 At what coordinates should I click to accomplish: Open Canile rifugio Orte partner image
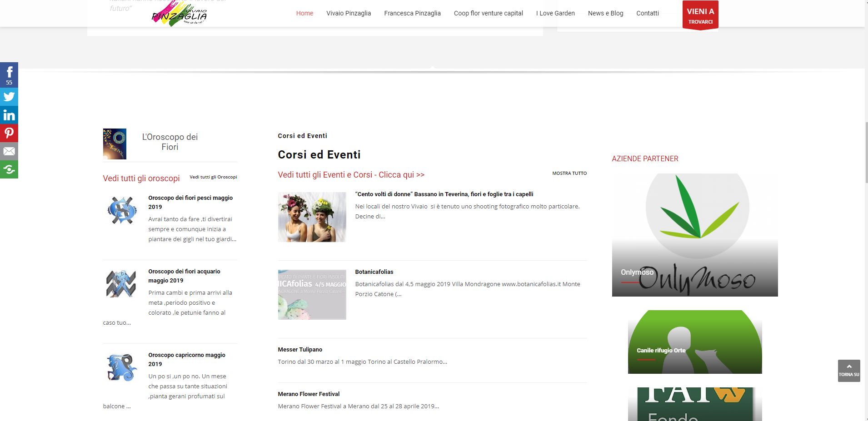[695, 342]
